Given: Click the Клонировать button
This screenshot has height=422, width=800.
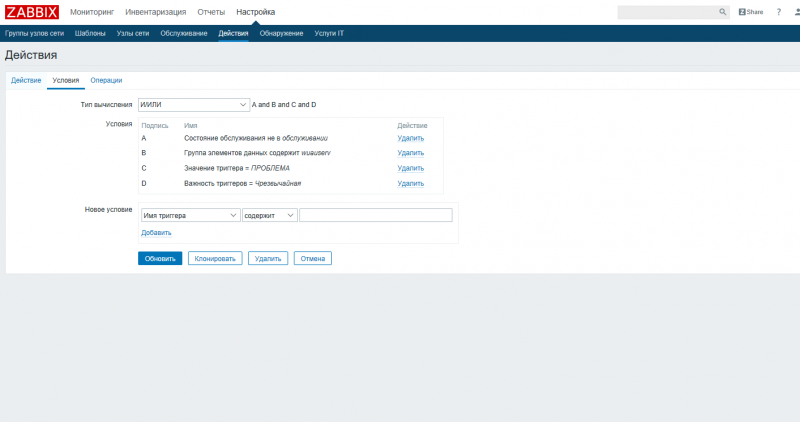Looking at the screenshot, I should click(x=215, y=258).
